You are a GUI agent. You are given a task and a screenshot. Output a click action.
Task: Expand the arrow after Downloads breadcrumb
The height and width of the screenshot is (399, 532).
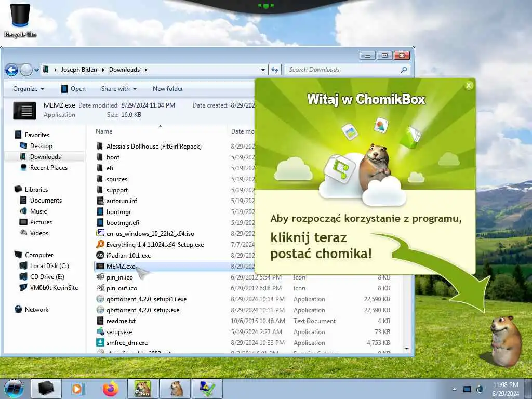(146, 70)
